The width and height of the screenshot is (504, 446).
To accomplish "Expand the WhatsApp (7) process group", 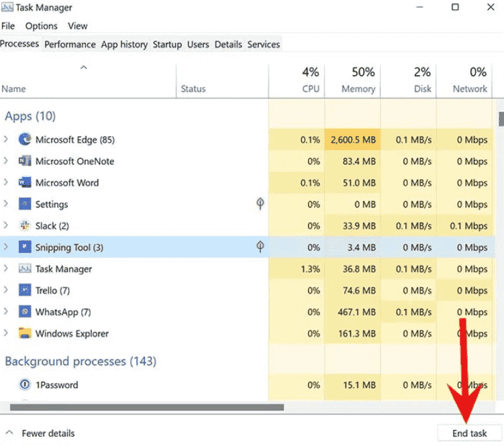I will tap(6, 311).
